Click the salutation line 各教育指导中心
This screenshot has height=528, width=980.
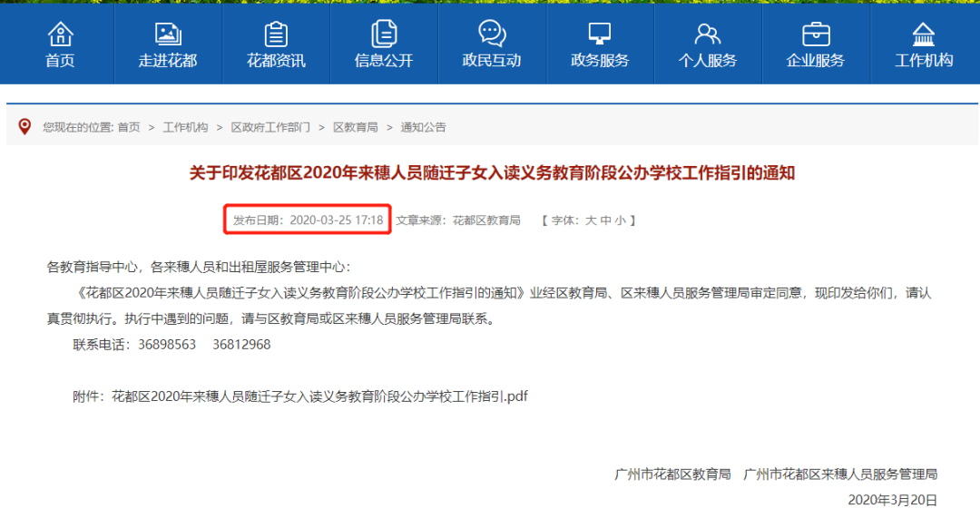tap(199, 268)
